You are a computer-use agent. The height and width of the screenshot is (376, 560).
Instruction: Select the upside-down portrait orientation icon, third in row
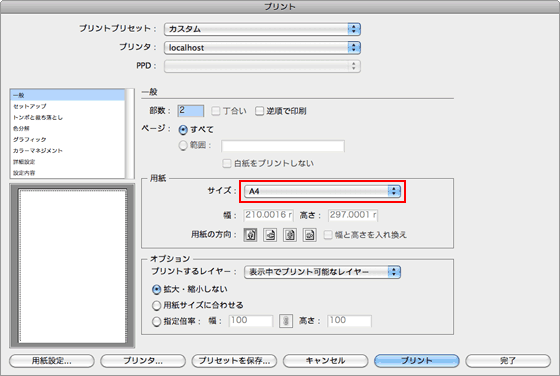coord(290,235)
